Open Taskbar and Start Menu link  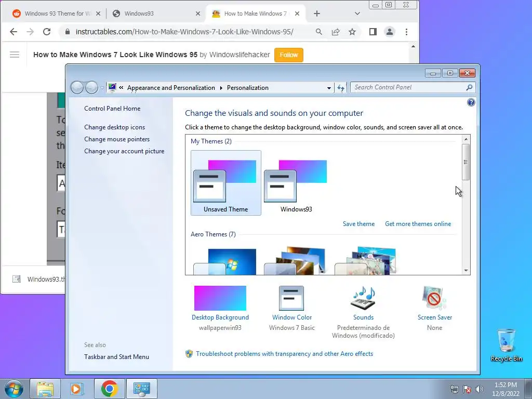[x=116, y=356]
